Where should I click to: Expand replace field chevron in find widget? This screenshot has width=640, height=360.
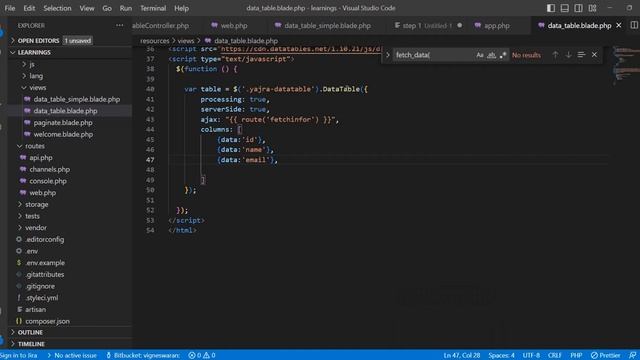click(388, 55)
